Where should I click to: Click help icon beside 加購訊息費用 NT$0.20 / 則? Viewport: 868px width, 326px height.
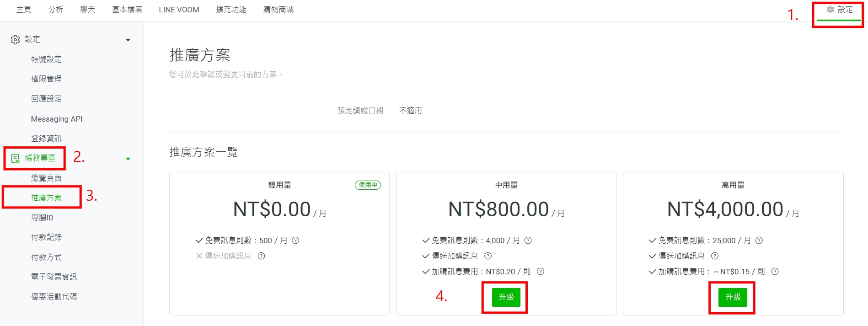540,272
